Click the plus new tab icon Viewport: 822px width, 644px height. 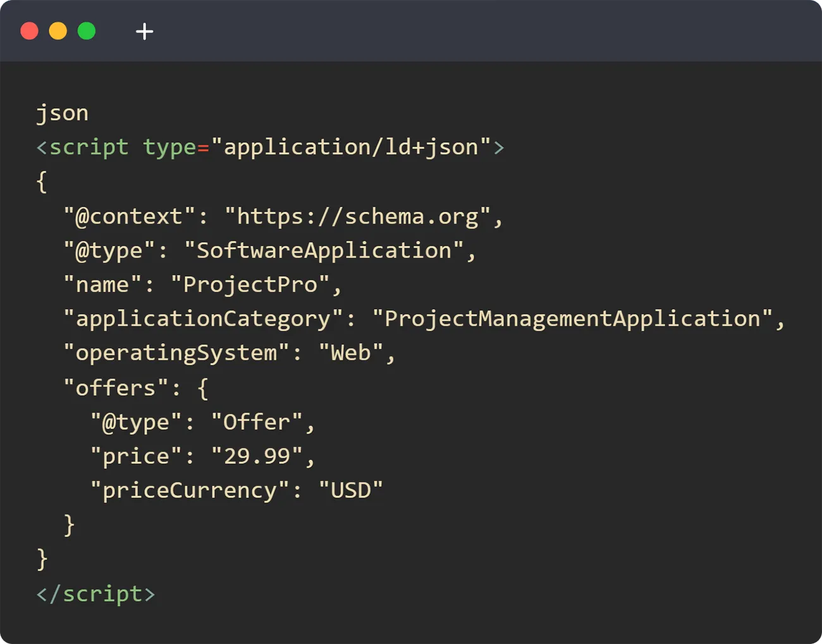point(144,31)
